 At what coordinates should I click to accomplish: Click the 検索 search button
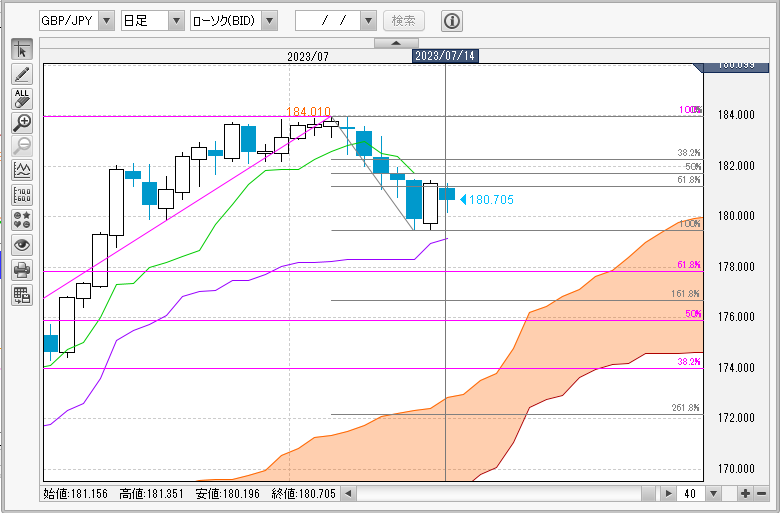click(404, 20)
